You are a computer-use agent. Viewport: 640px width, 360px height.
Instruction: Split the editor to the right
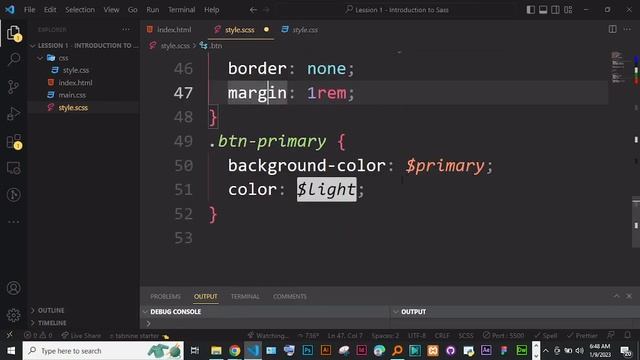tap(612, 29)
